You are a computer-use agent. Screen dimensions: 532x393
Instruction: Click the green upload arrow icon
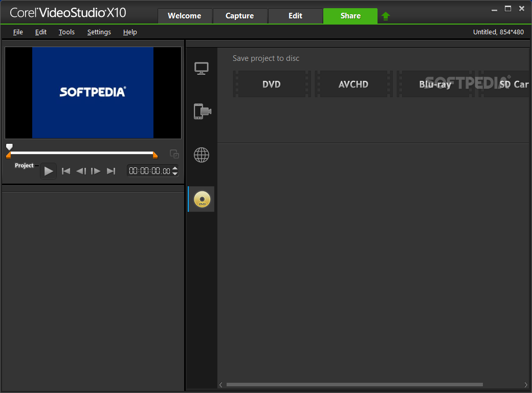pos(385,16)
